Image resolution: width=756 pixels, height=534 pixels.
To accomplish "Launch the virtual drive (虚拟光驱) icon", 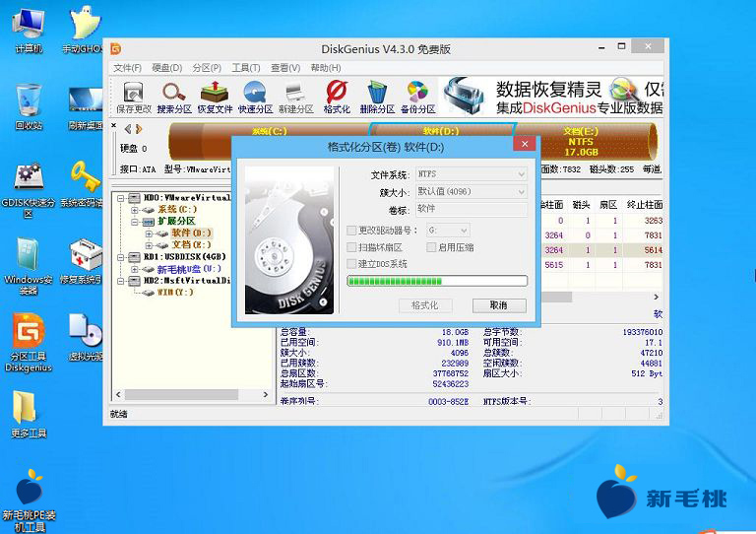I will [86, 338].
